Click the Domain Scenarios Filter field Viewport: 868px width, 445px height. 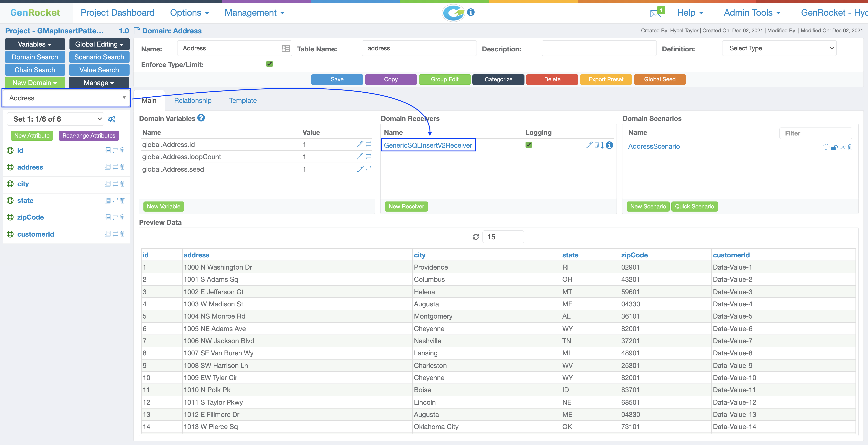(x=815, y=133)
